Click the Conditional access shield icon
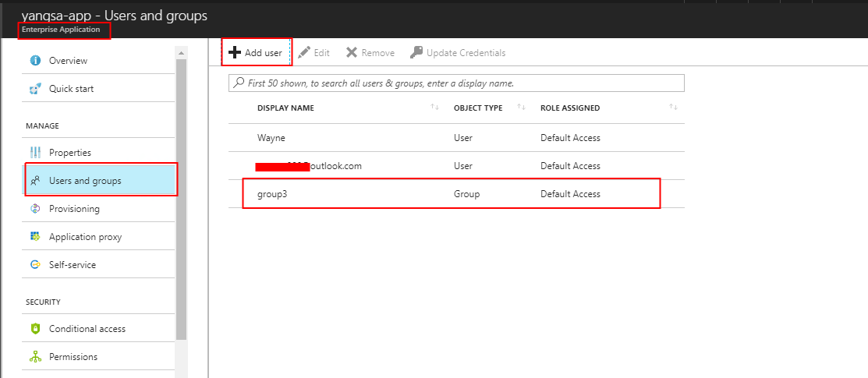Screen dimensions: 868x378 (35, 329)
